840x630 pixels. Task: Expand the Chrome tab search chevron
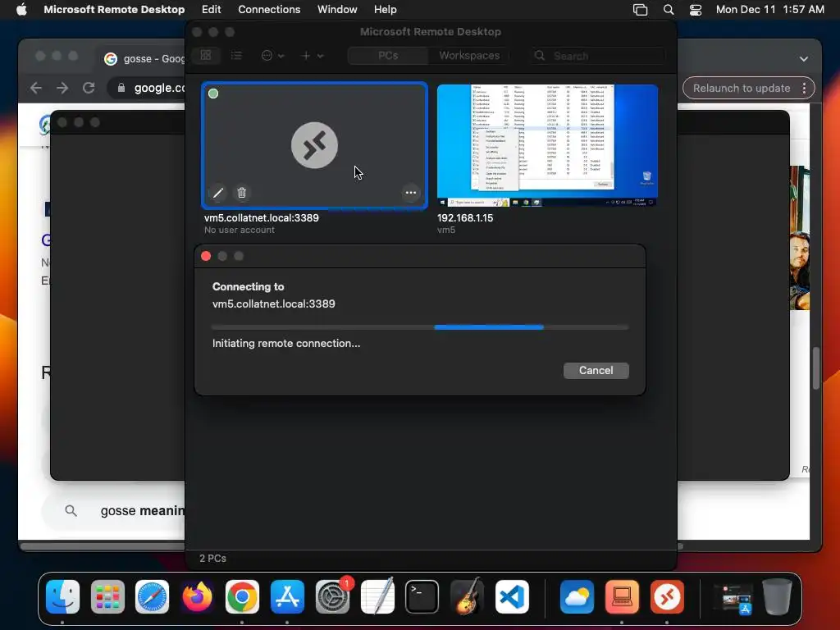804,59
